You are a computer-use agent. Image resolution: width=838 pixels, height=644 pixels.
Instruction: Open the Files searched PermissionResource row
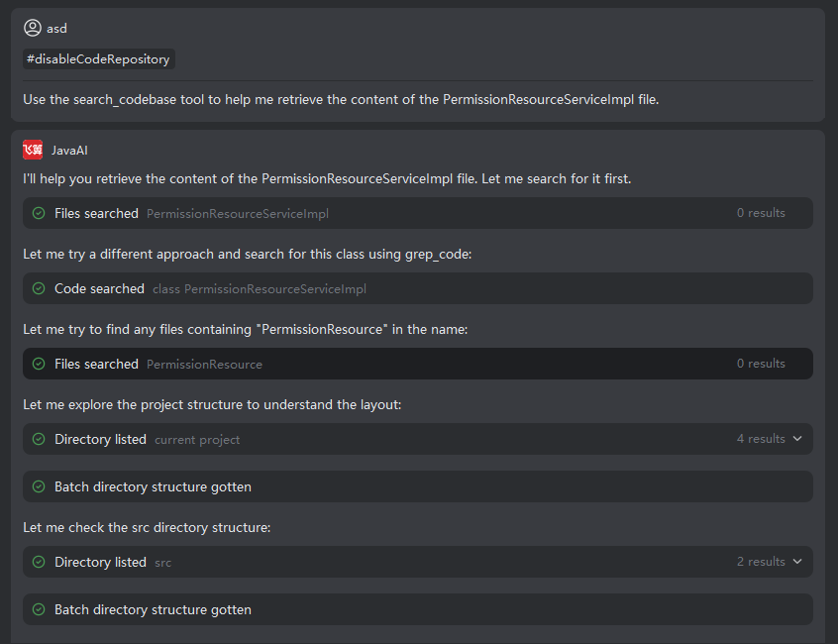coord(396,364)
